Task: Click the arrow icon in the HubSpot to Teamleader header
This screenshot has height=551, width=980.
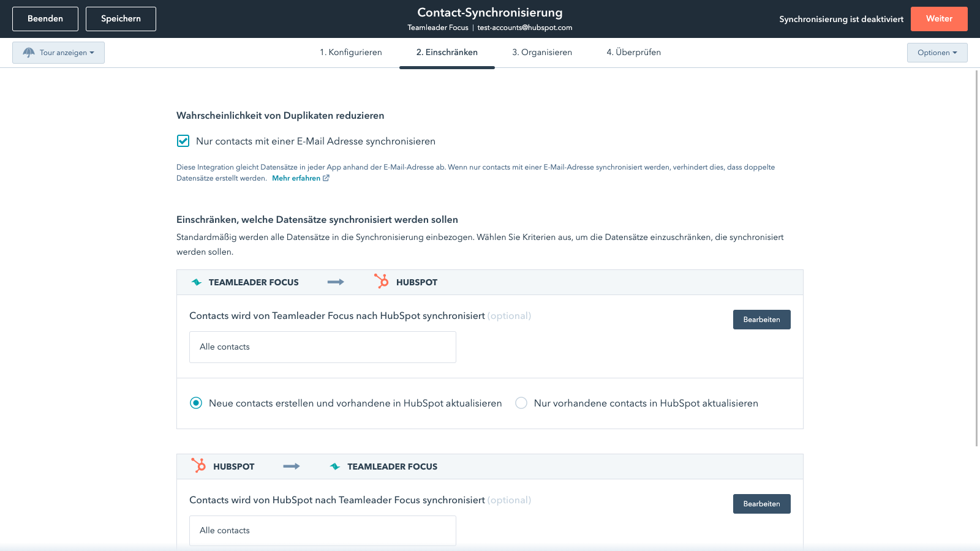Action: 291,466
